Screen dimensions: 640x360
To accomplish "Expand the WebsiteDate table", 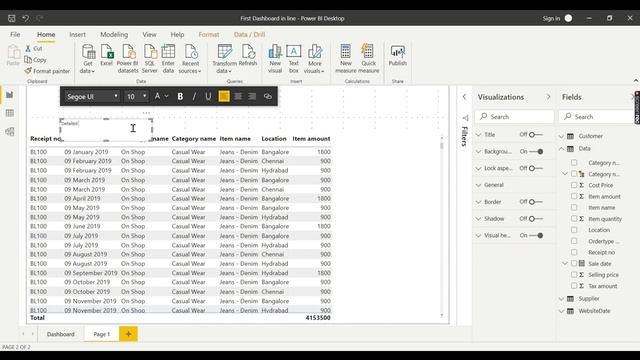I will [x=561, y=311].
